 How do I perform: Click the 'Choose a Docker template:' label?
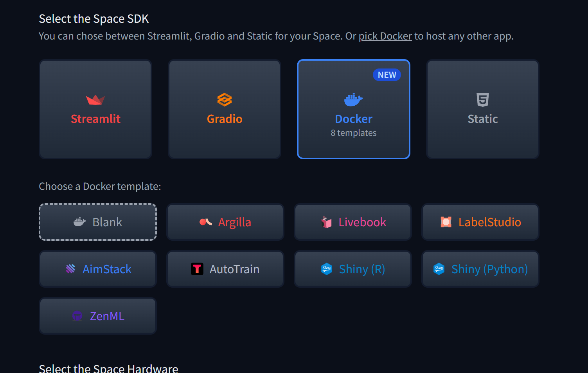[x=100, y=186]
